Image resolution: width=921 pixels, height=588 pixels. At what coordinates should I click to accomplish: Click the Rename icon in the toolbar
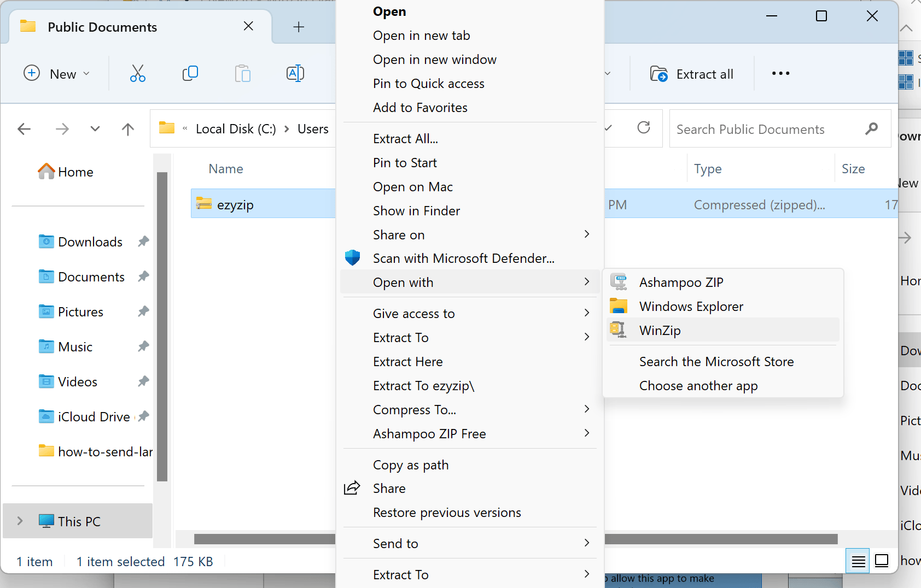295,73
